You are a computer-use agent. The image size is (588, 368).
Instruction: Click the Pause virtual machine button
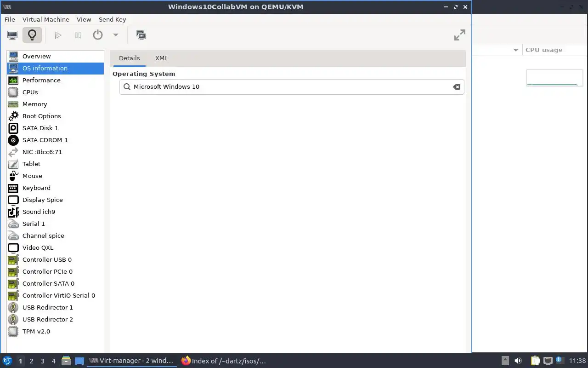78,35
